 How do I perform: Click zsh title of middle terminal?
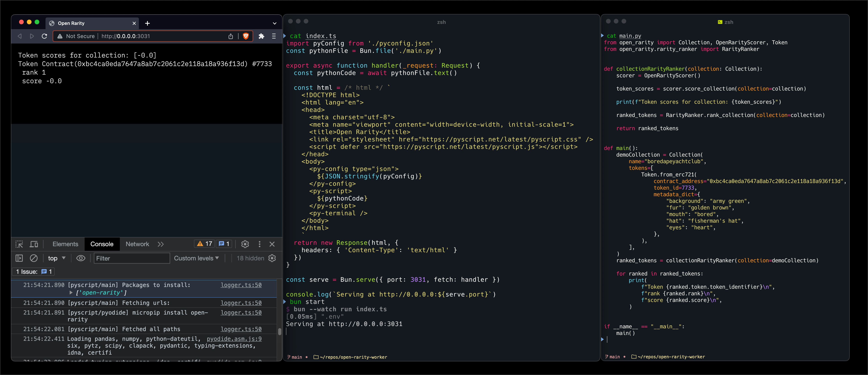click(441, 22)
